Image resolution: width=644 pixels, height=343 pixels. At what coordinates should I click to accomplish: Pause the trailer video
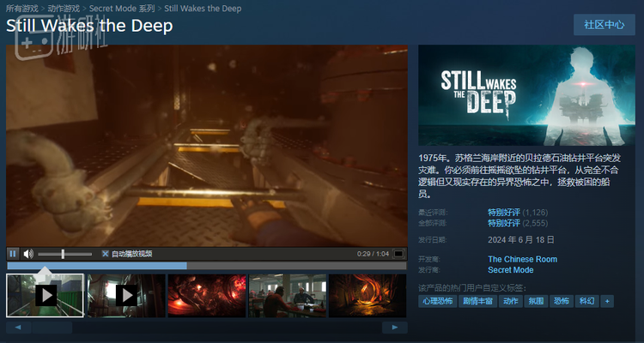(13, 254)
